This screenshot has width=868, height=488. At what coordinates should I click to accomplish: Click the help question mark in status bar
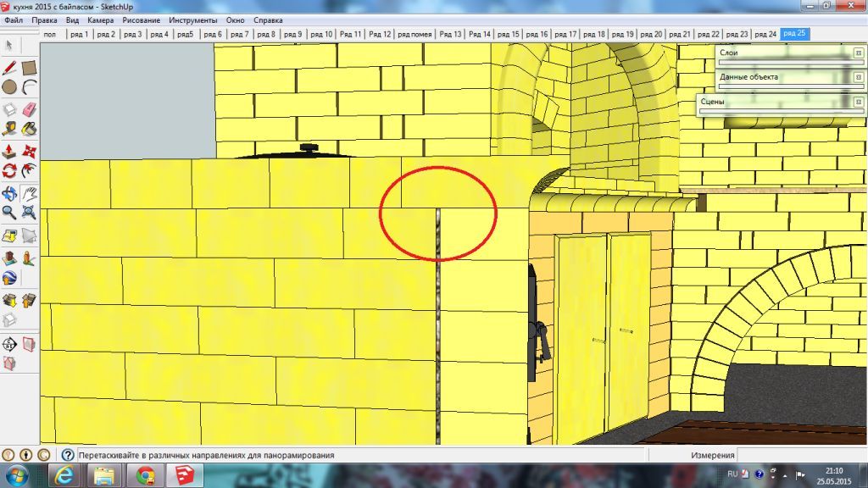pos(68,455)
